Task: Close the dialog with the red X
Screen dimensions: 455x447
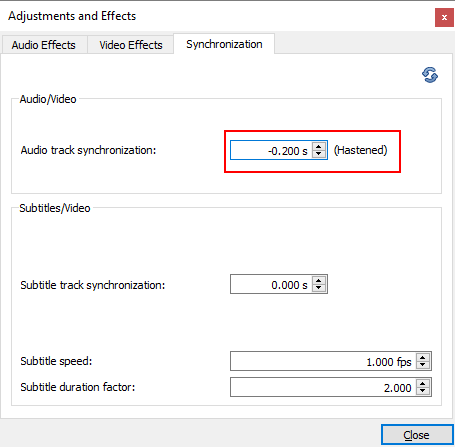Action: pyautogui.click(x=444, y=17)
